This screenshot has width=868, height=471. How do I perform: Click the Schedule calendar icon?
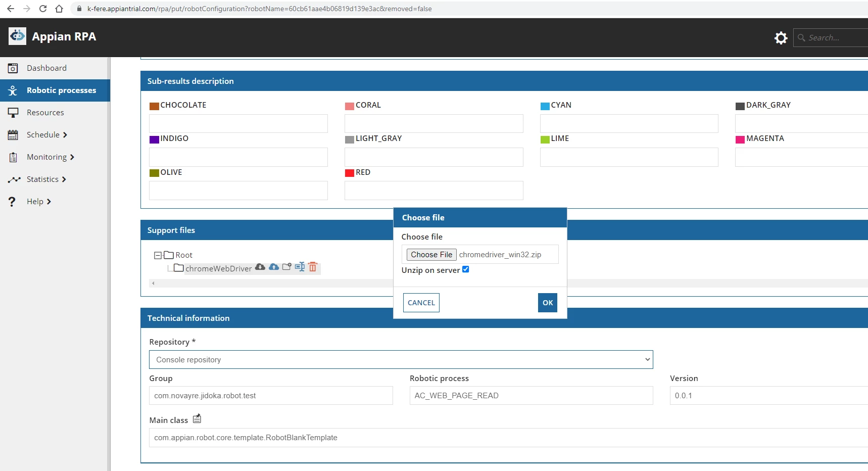coord(13,135)
